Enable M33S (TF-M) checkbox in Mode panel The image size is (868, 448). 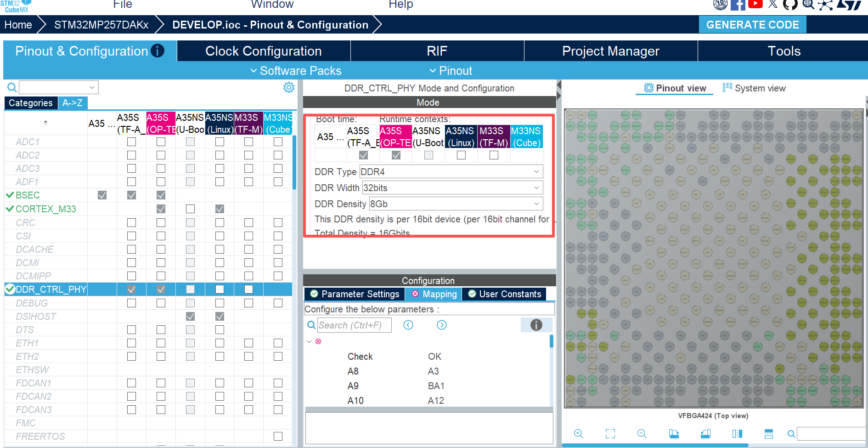[x=494, y=155]
